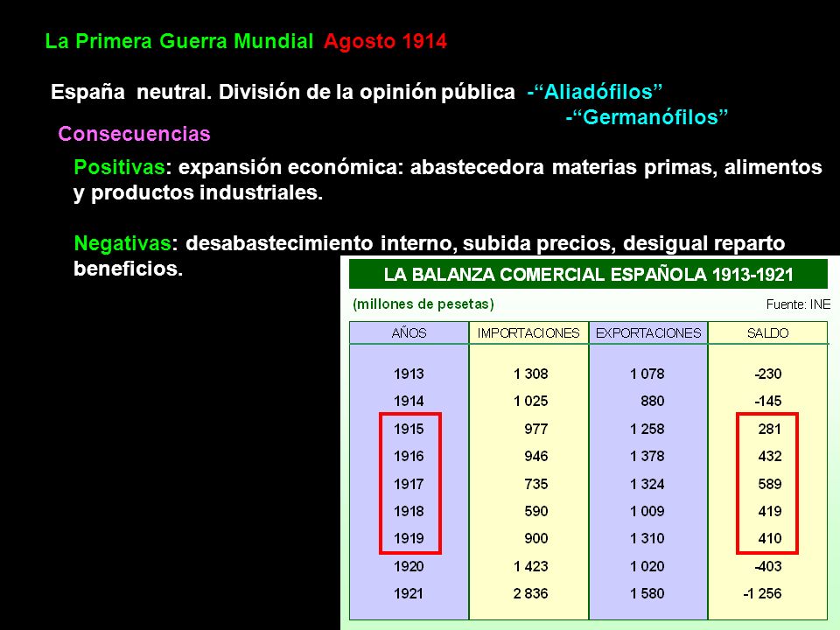Click the 'Fuente: INE' label

point(798,304)
